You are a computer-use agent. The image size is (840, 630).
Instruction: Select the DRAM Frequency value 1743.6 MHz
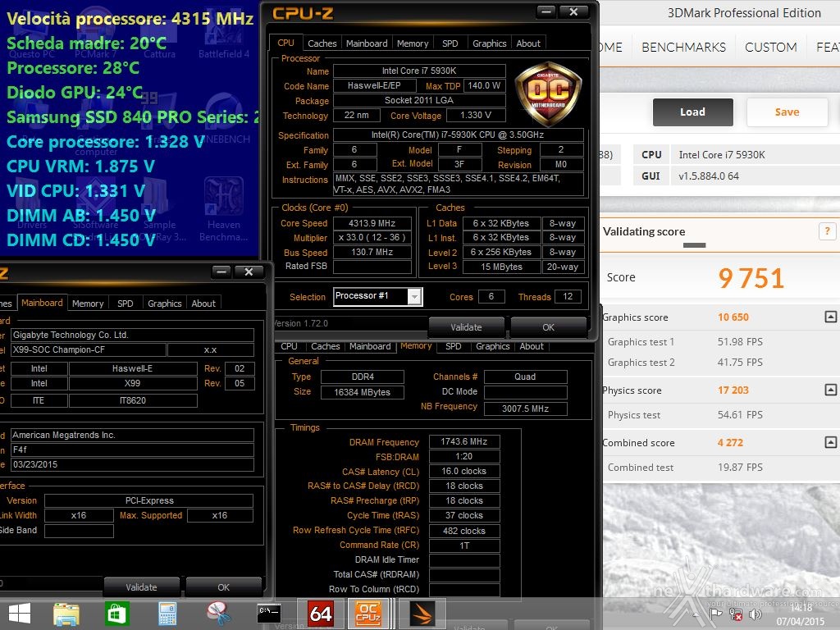(464, 441)
